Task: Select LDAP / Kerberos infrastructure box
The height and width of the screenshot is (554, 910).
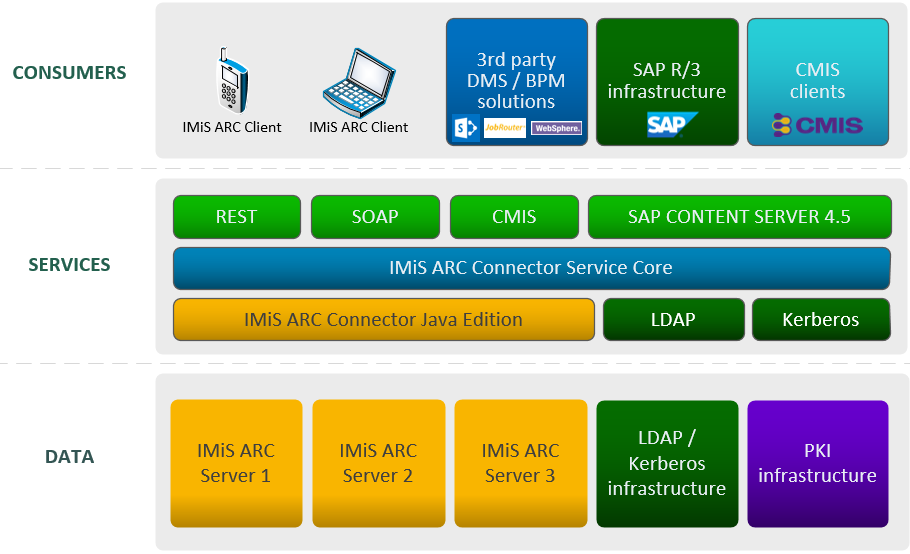Action: click(667, 464)
